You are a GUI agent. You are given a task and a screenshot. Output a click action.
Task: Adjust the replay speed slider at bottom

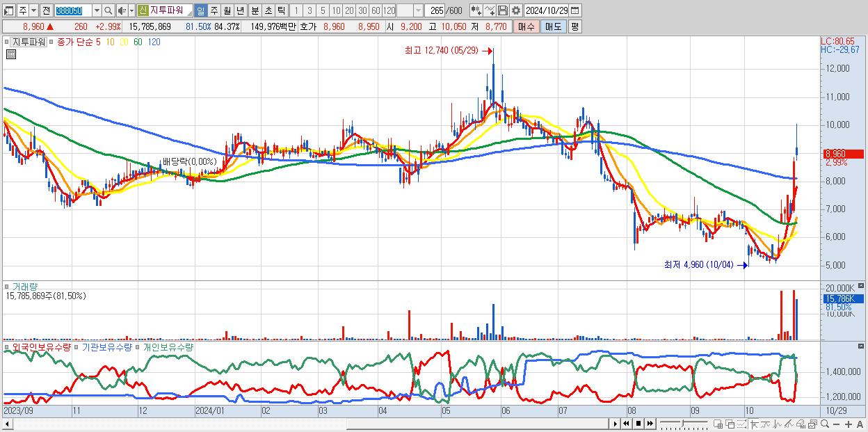click(684, 424)
